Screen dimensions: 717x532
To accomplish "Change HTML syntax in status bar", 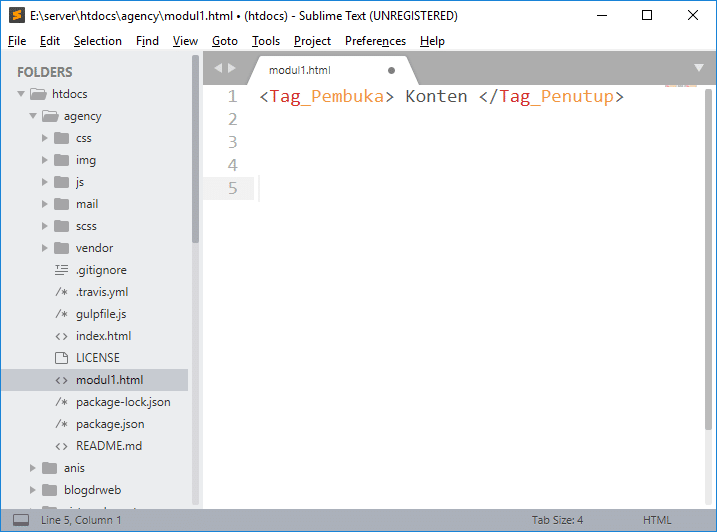I will coord(657,520).
